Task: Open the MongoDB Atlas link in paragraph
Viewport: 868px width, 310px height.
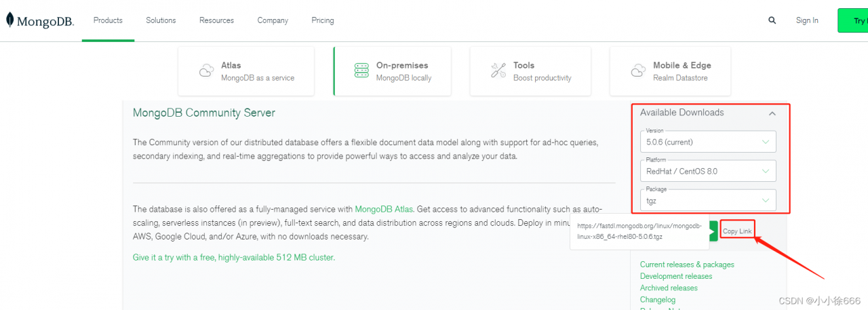Action: pyautogui.click(x=384, y=209)
